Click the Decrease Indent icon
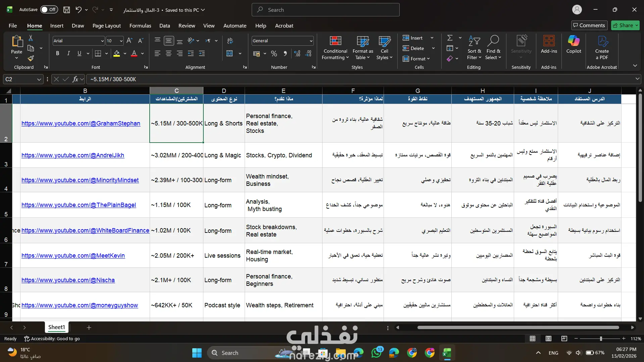 tap(191, 53)
